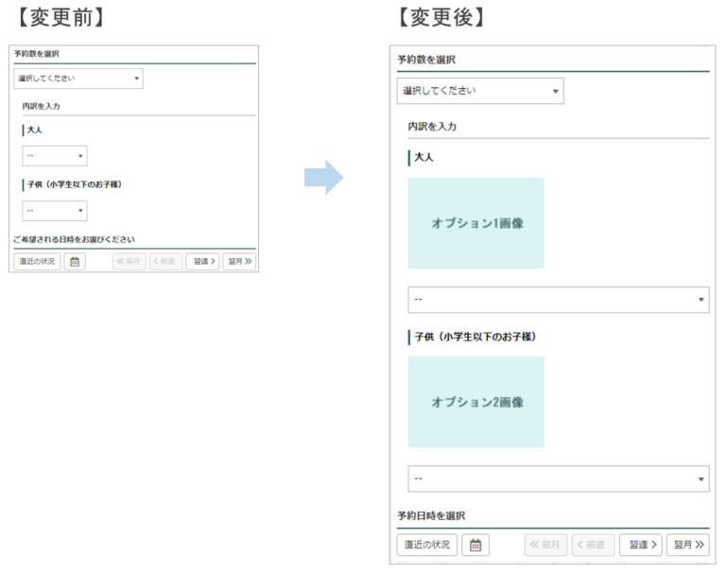Click 翌週 button in after panel

click(x=641, y=545)
